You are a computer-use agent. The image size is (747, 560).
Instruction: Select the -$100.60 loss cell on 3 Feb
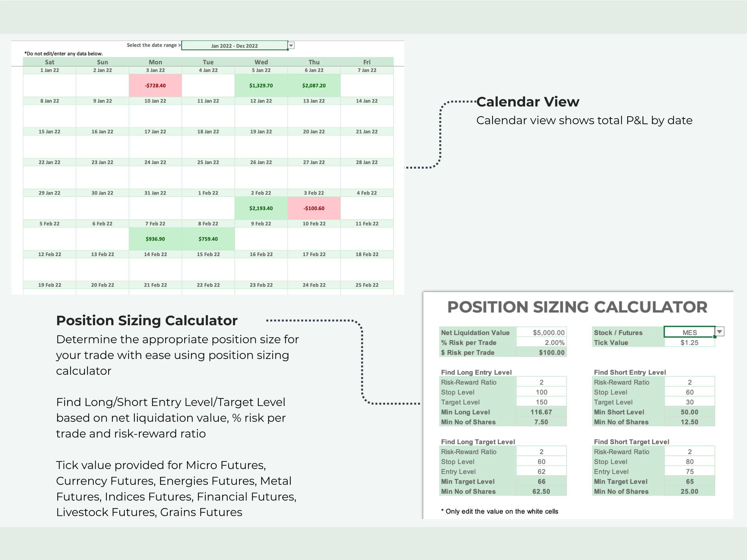tap(314, 208)
